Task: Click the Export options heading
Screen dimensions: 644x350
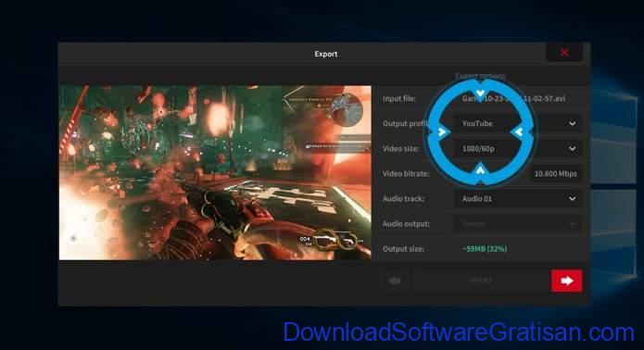Action: pyautogui.click(x=480, y=76)
